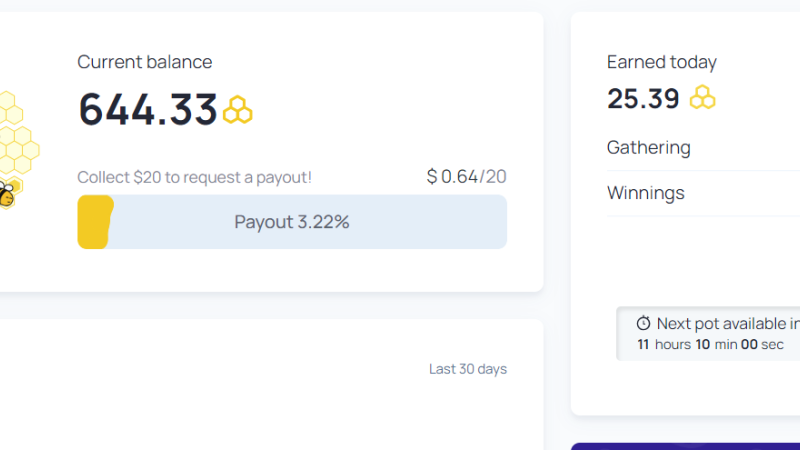800x450 pixels.
Task: Click the bee on honeycomb illustration
Action: (8, 193)
